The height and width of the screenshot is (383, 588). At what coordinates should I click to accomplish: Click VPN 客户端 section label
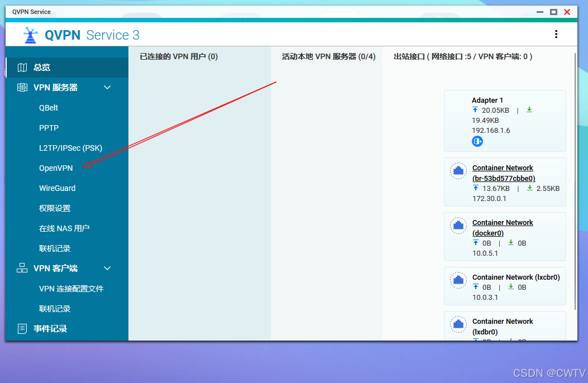click(55, 269)
